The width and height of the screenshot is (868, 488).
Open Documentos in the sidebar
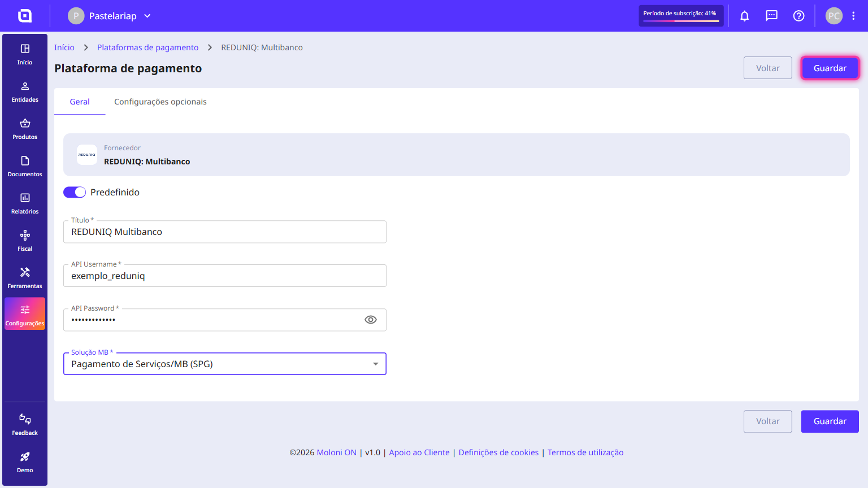point(25,166)
